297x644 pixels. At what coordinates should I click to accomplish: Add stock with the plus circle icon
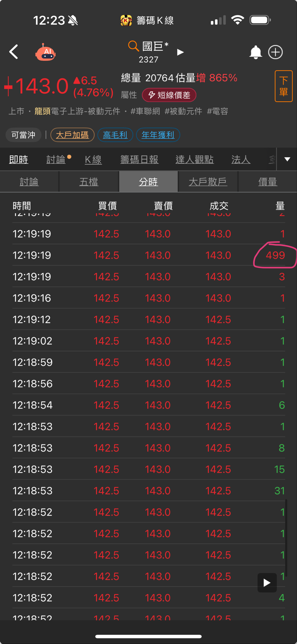pyautogui.click(x=275, y=52)
